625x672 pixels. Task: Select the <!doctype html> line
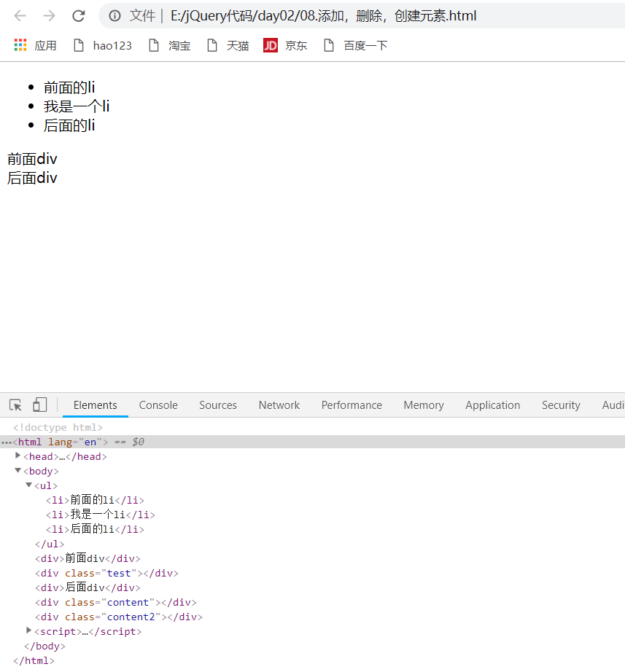pyautogui.click(x=58, y=427)
